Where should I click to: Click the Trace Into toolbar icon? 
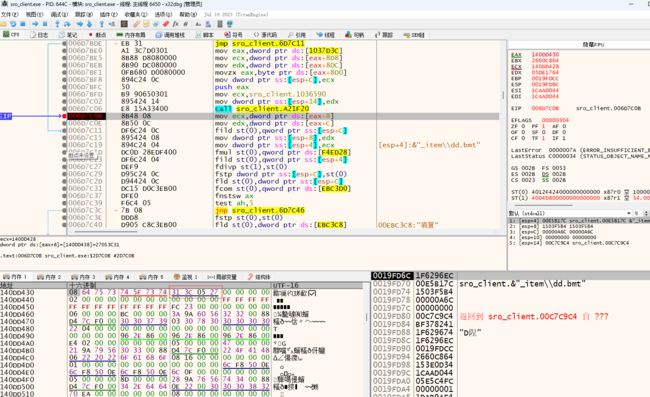(x=80, y=24)
